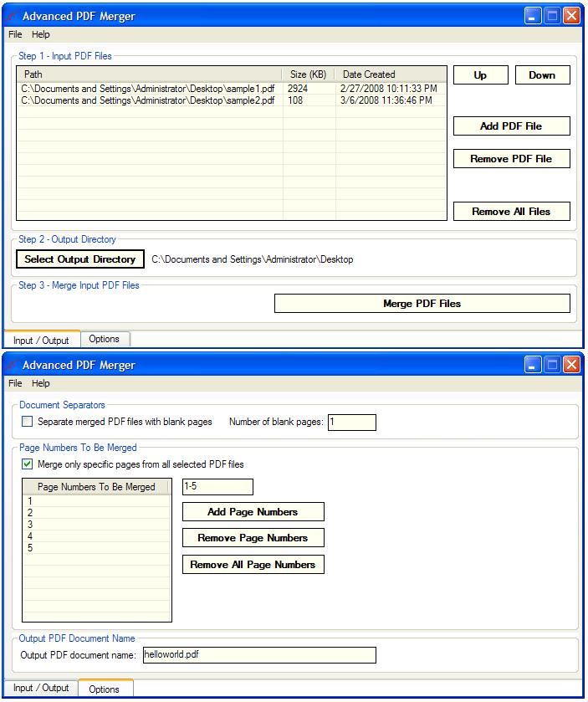Screen dimensions: 588x702
Task: Select page number 2 in list
Action: pos(97,513)
